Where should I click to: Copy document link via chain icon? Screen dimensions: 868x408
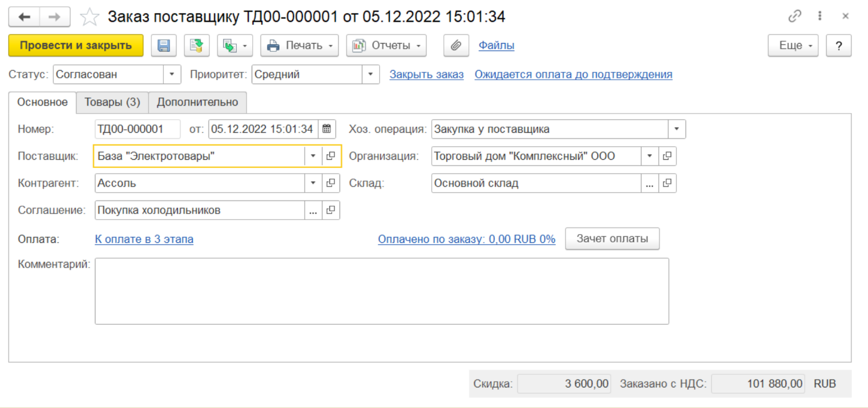click(794, 17)
